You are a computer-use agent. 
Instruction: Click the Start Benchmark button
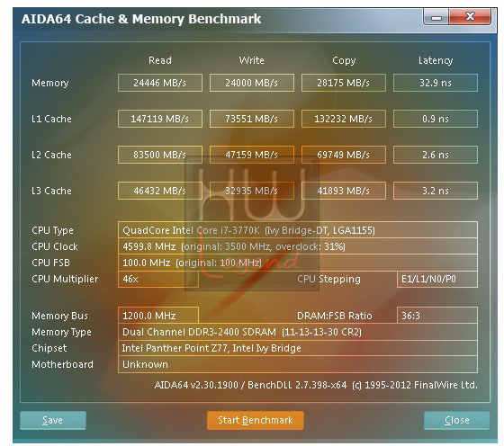(x=256, y=420)
